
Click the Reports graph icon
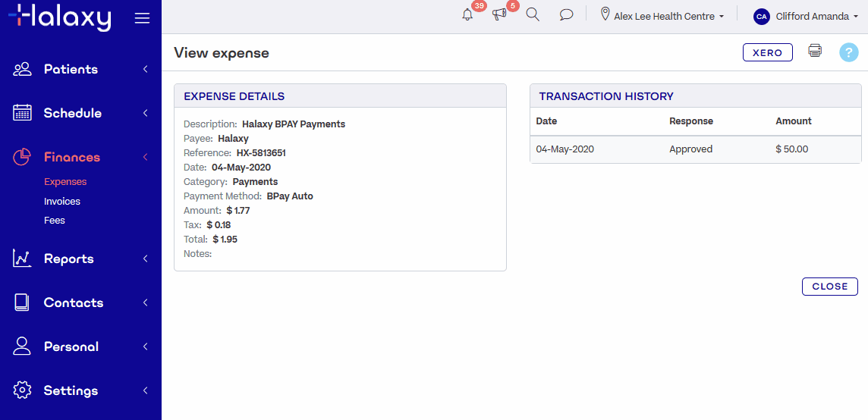(x=22, y=259)
